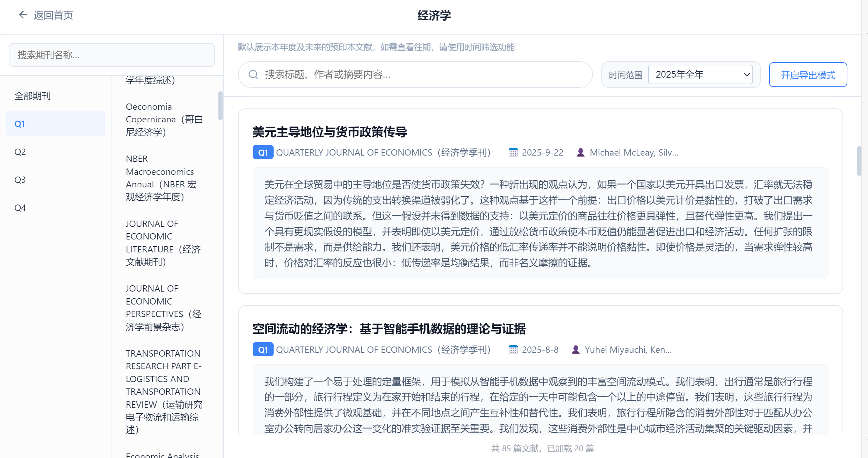This screenshot has height=458, width=868.
Task: Click author icon beside Michael McLeay
Action: 580,152
